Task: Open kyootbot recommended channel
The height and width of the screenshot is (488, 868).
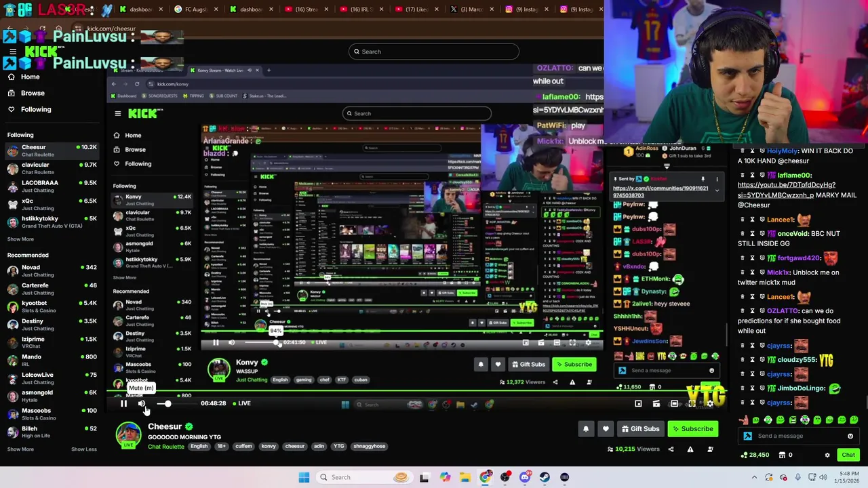Action: coord(52,306)
